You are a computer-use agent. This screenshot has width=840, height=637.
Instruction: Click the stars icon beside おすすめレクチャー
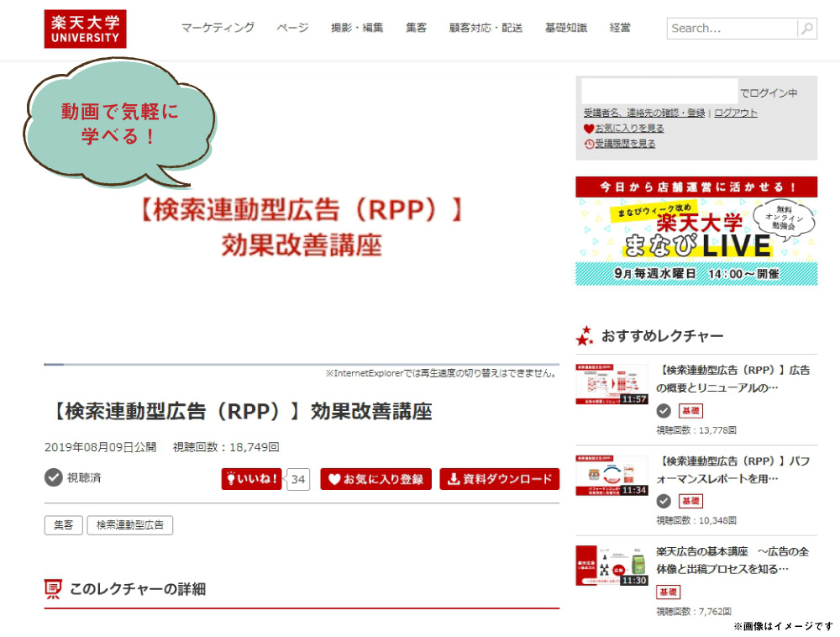pos(585,335)
